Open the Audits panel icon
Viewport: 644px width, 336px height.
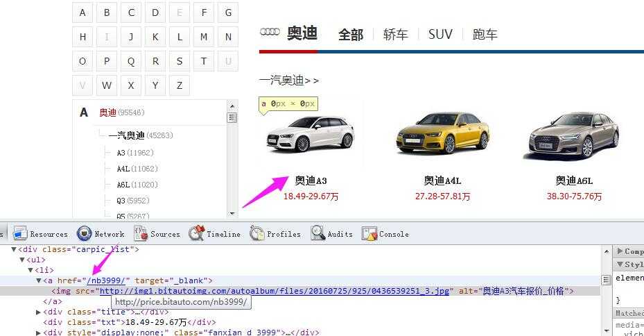[x=318, y=233]
